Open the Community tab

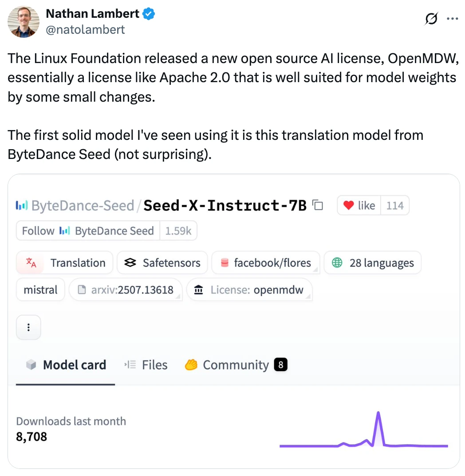pos(236,365)
